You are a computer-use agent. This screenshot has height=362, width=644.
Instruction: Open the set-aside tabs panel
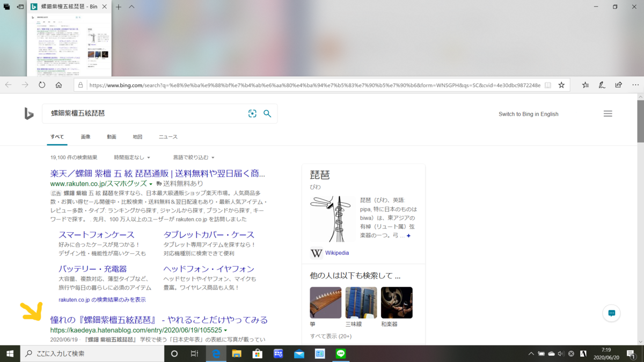point(7,7)
